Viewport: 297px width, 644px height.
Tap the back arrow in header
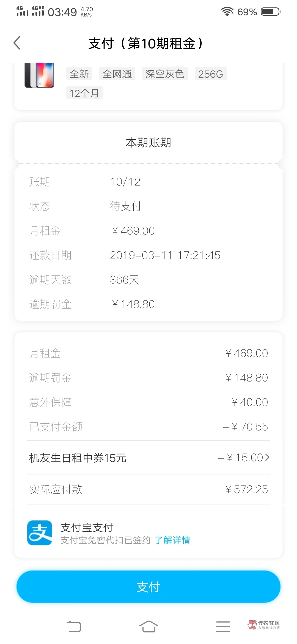click(x=17, y=43)
